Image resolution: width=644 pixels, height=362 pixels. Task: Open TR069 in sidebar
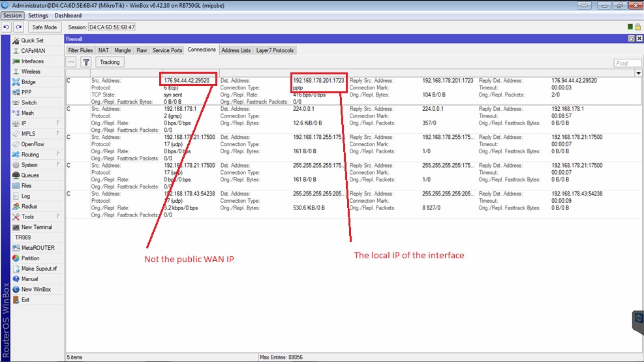[23, 237]
